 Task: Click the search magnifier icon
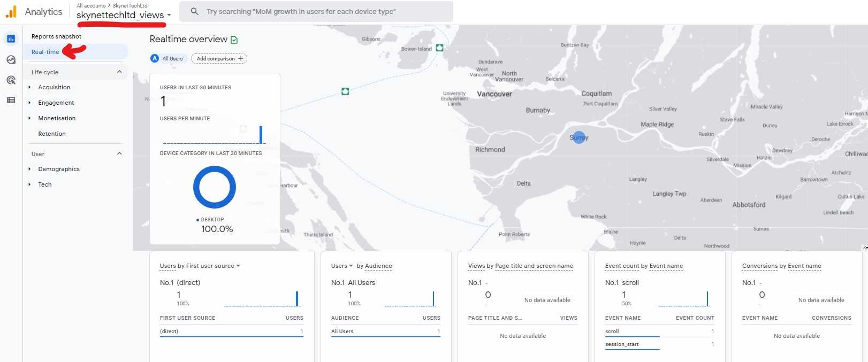195,11
